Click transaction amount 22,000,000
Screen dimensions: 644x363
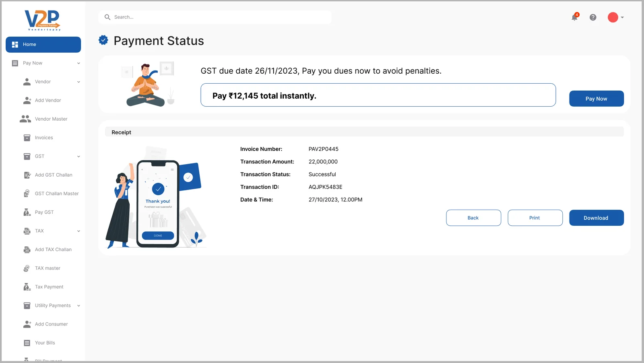[x=323, y=162]
